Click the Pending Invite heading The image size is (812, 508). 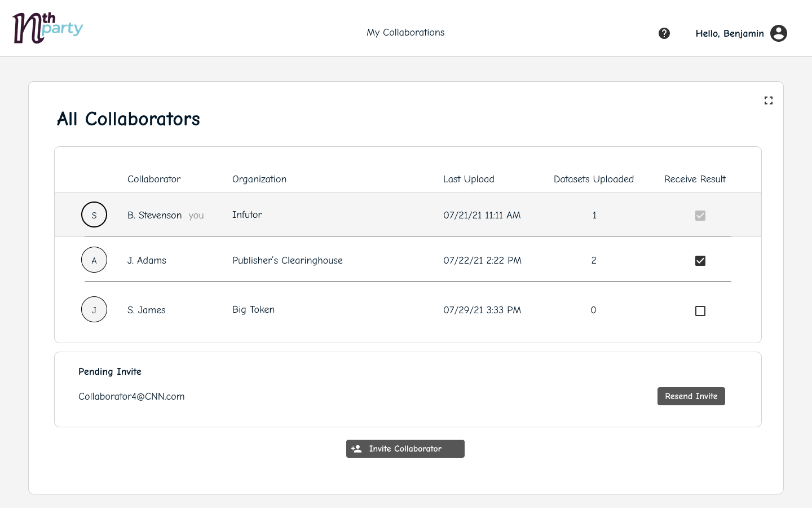click(x=110, y=371)
